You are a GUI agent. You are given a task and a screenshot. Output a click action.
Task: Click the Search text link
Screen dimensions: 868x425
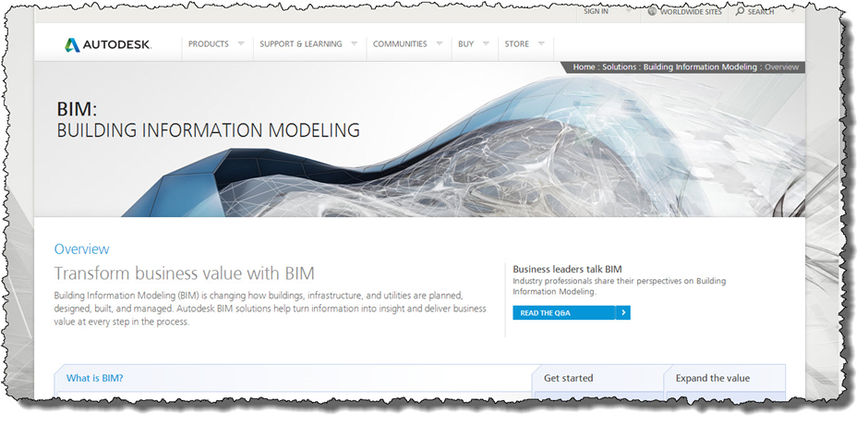(x=761, y=12)
